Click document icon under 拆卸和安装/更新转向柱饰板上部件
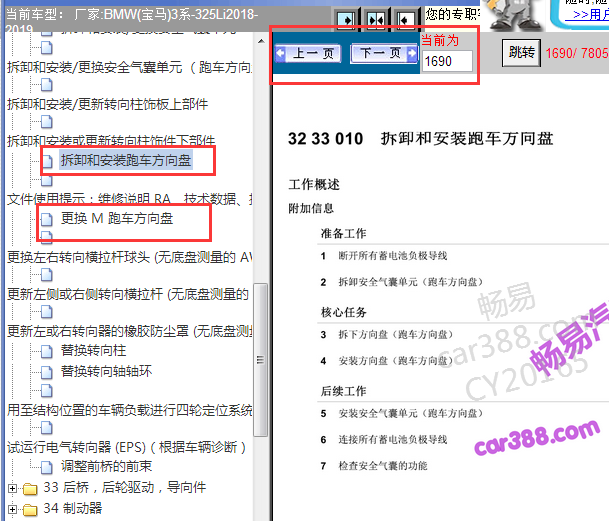 [x=47, y=122]
